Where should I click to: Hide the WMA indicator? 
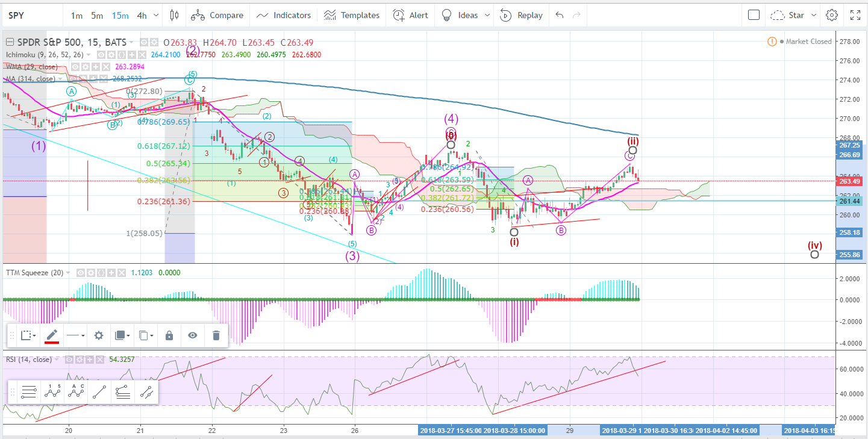(75, 67)
